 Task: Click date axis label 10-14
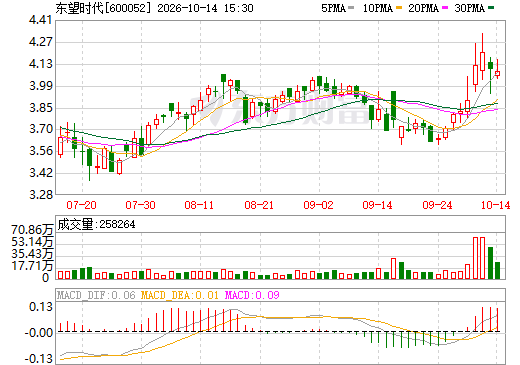coord(496,205)
